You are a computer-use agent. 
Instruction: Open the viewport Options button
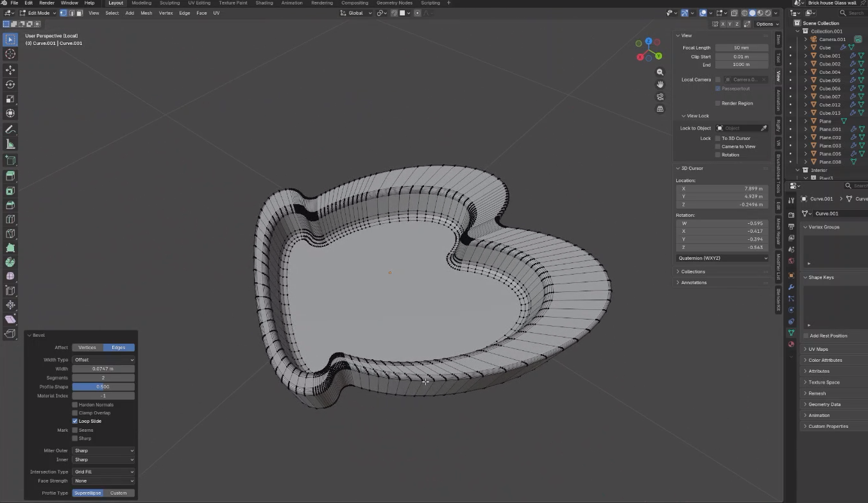tap(765, 24)
